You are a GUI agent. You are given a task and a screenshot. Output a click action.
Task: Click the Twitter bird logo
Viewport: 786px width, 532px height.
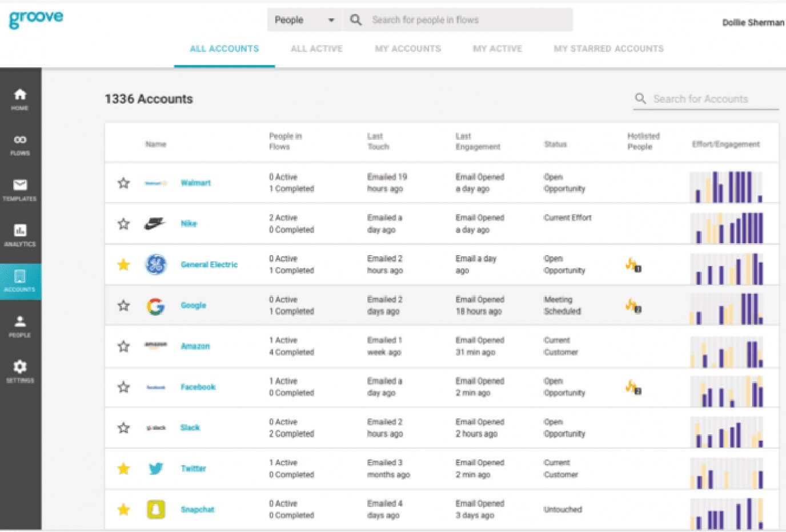[156, 469]
